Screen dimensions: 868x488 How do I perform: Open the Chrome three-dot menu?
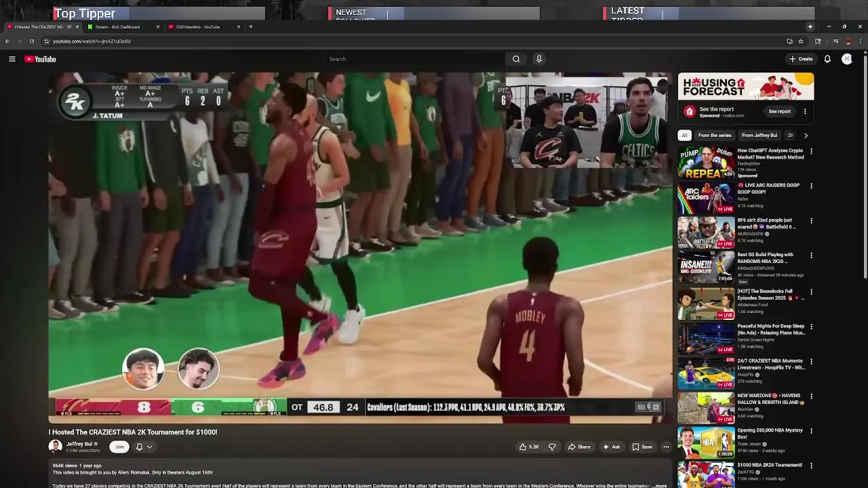861,41
